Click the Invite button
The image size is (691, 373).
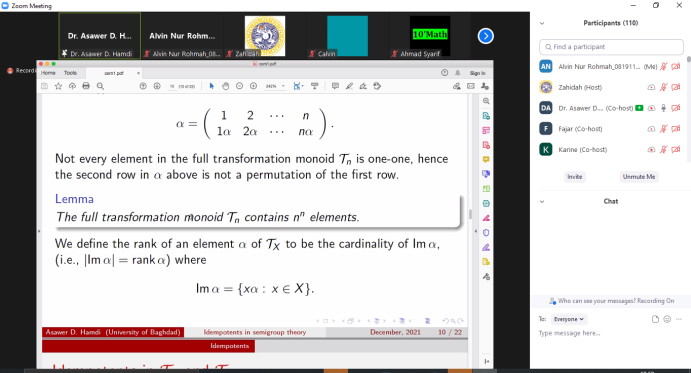click(x=574, y=177)
